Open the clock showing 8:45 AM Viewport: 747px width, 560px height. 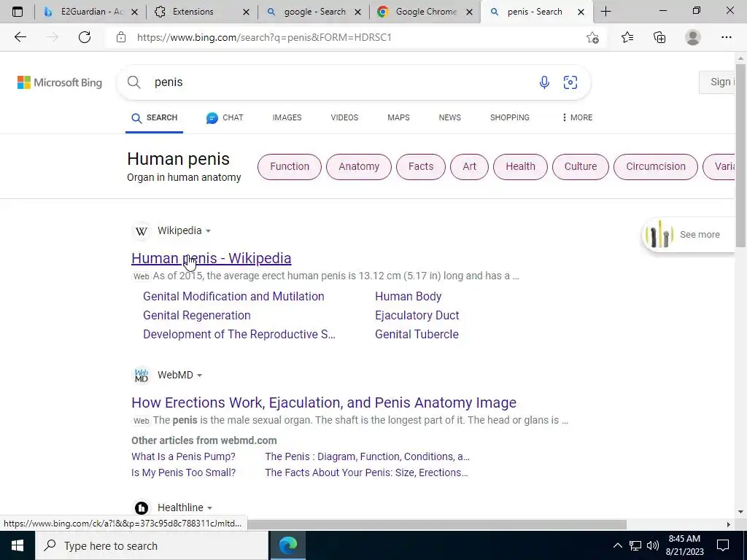[684, 545]
